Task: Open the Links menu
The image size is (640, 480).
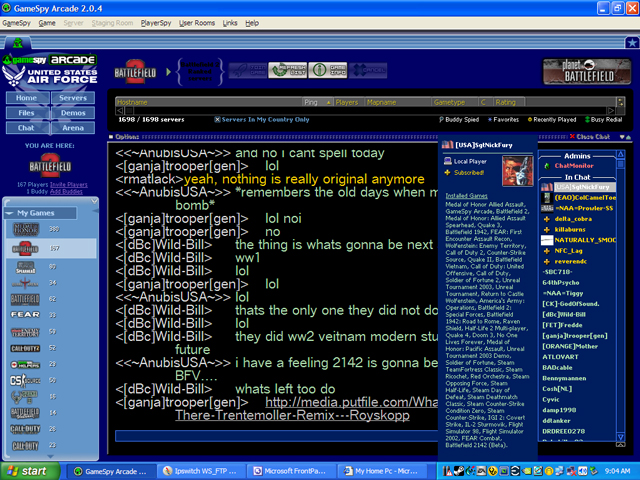Action: point(230,23)
